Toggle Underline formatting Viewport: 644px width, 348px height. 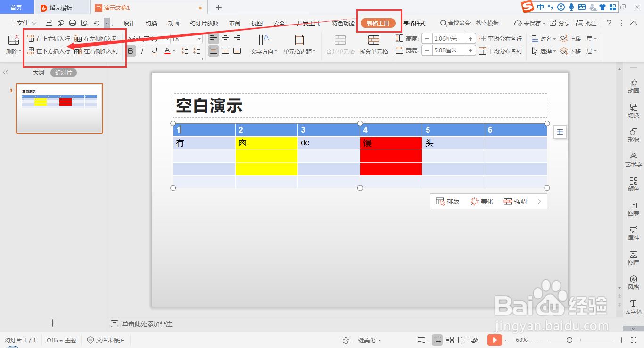[x=154, y=51]
